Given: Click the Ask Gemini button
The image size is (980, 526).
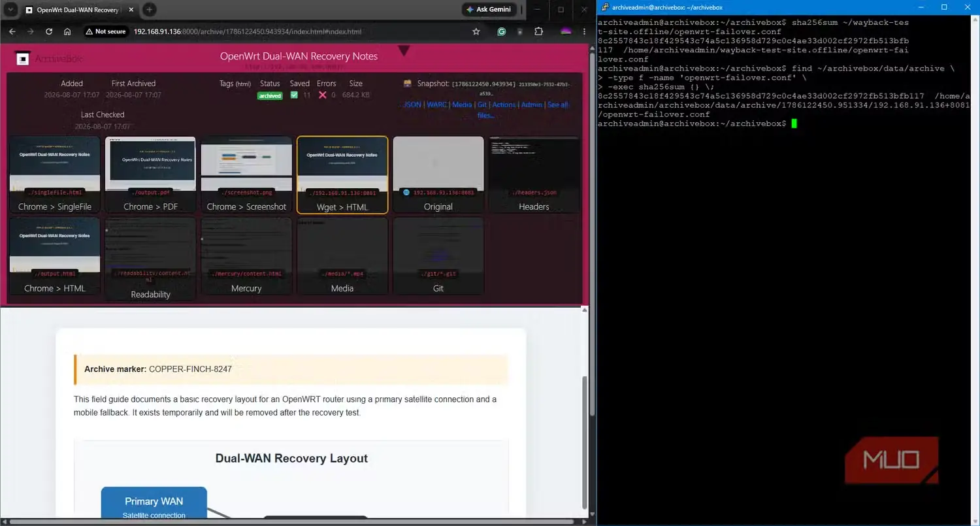Looking at the screenshot, I should (490, 10).
